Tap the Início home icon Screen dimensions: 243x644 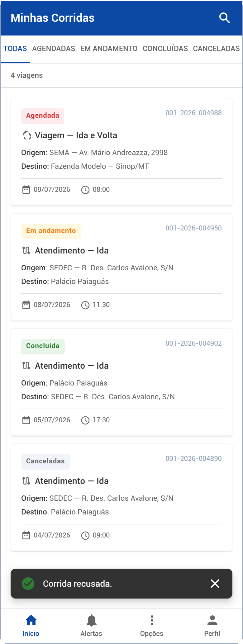(x=31, y=620)
